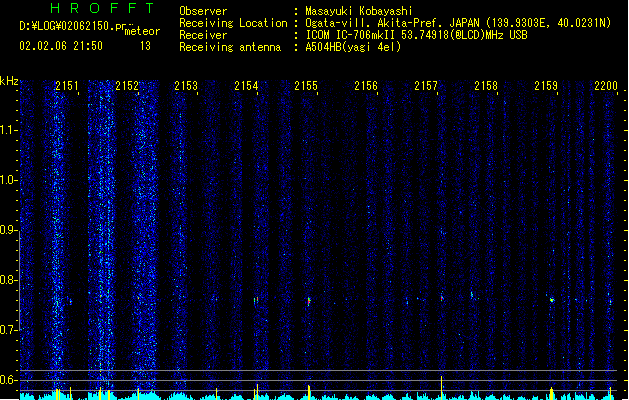Click the meteor count value 13
Screen dimensions: 629x400
pos(145,46)
